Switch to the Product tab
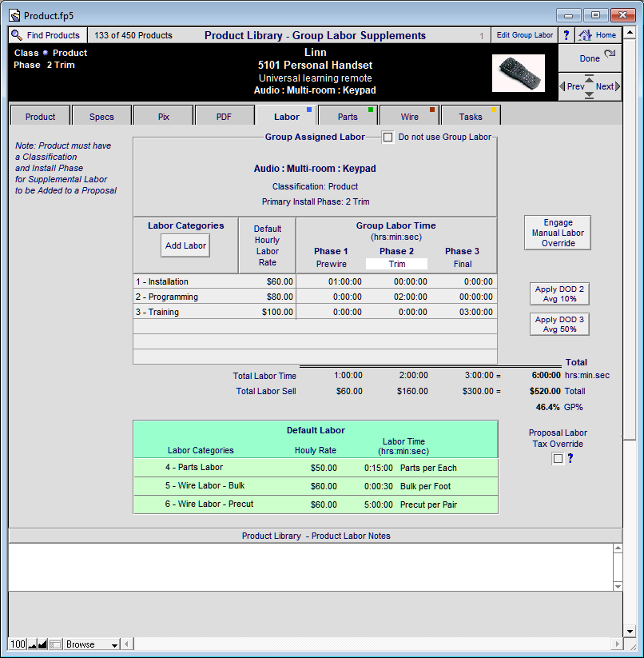Viewport: 644px width, 658px height. click(40, 116)
